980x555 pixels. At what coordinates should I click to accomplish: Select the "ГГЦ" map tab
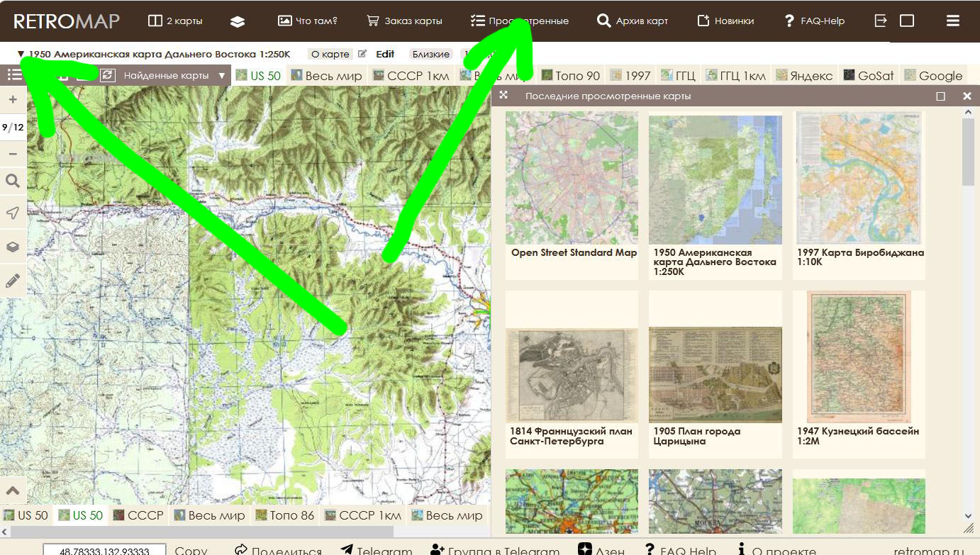point(678,76)
